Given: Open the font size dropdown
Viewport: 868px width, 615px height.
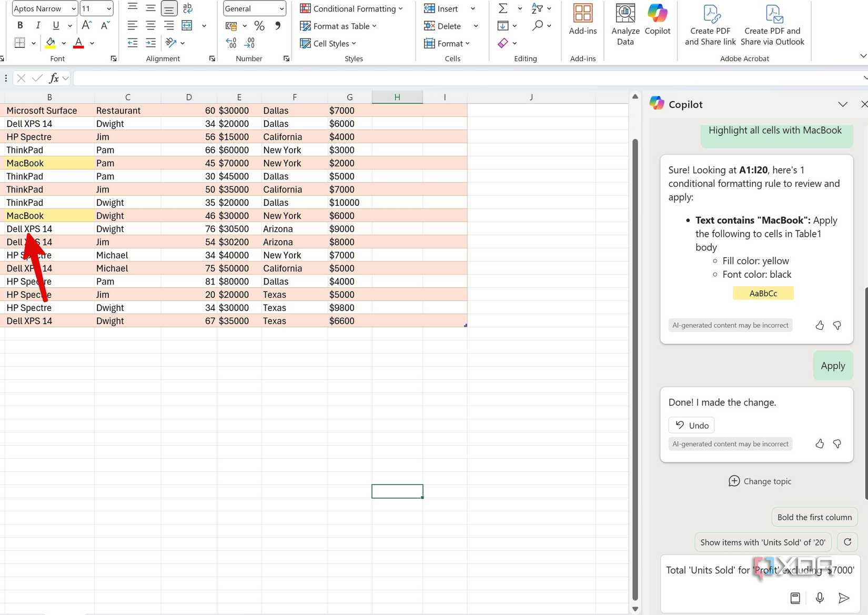Looking at the screenshot, I should point(108,8).
